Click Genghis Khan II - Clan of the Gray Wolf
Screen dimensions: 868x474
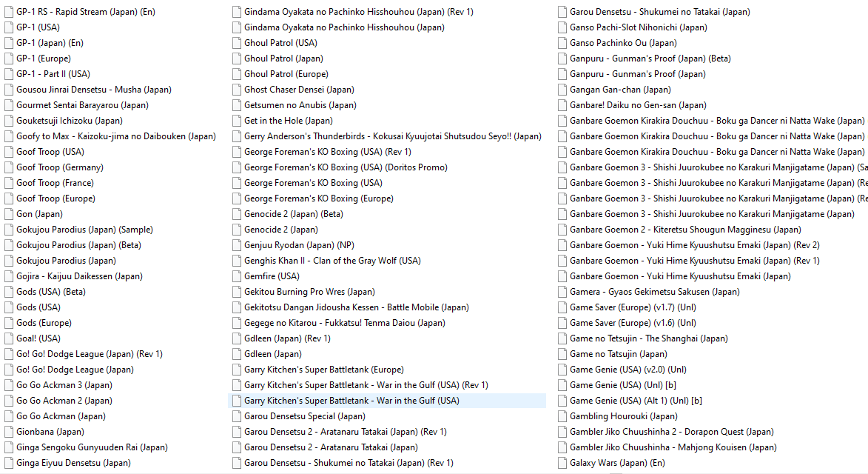pos(333,260)
